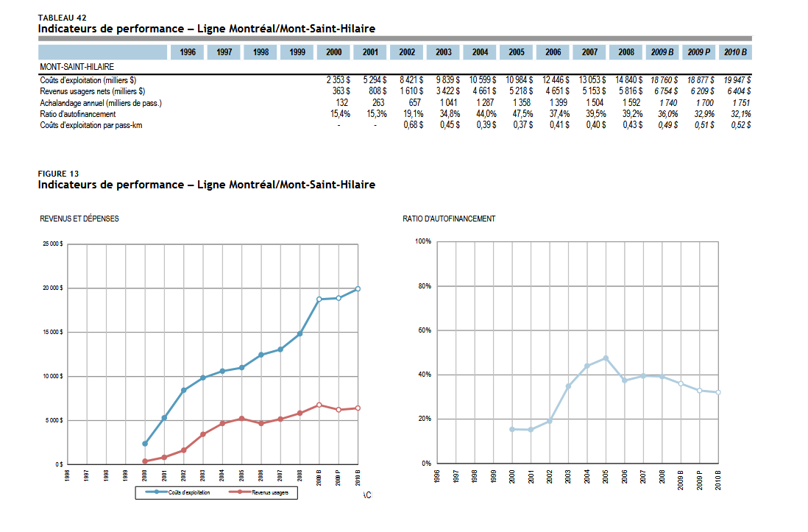
Task: Click the "Achalandage annuel" row label
Action: click(101, 103)
